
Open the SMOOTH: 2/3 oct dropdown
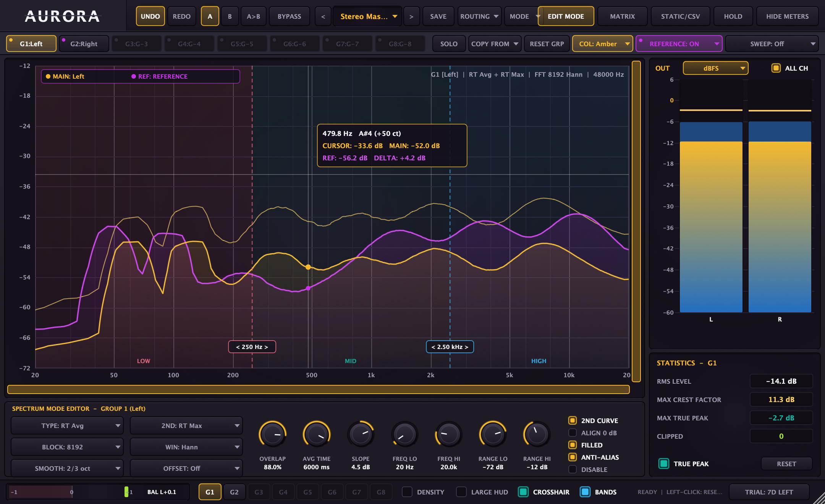point(67,468)
